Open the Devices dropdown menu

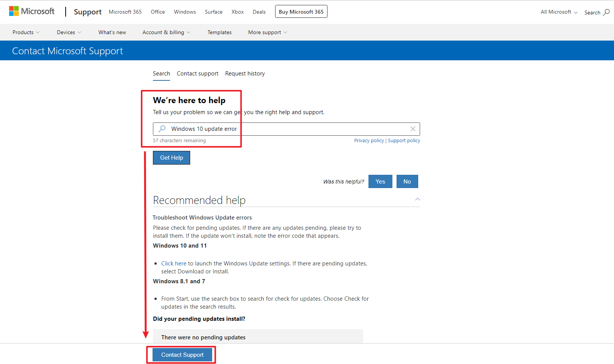click(69, 32)
